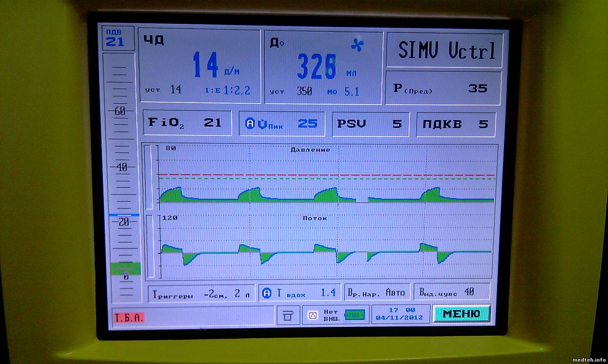Tap the ПДВ 21 peak pressure indicator
608x364 pixels.
(115, 39)
